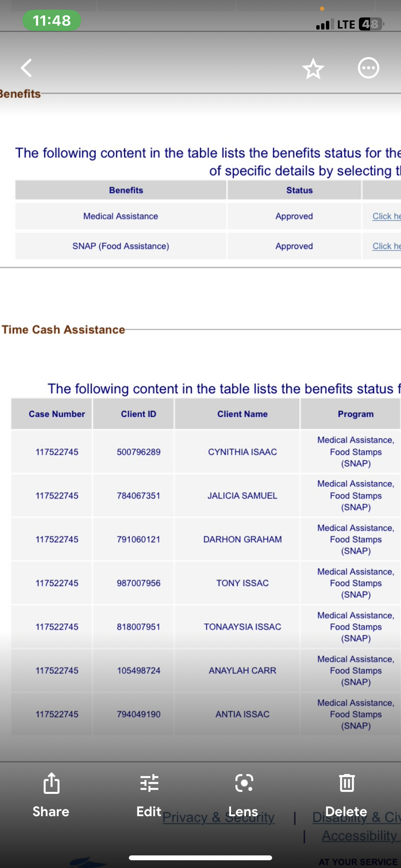This screenshot has width=401, height=868.
Task: Select the Time Cash Assistance heading
Action: [x=63, y=330]
